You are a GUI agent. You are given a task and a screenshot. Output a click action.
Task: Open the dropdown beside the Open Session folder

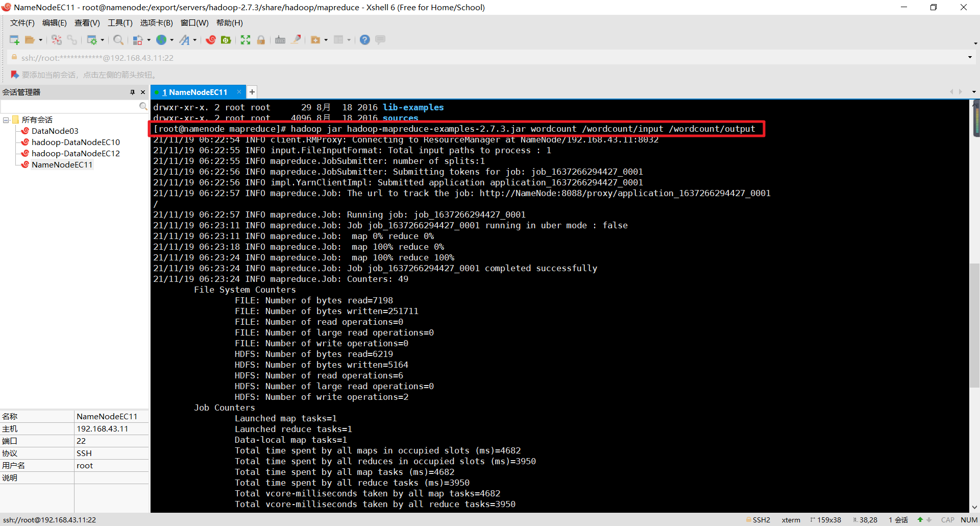pyautogui.click(x=41, y=40)
